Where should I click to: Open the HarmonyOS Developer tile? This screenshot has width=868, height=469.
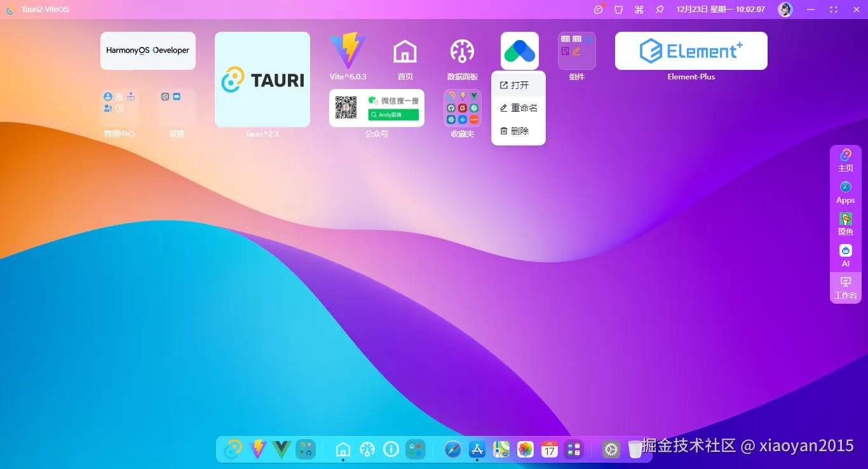coord(148,51)
